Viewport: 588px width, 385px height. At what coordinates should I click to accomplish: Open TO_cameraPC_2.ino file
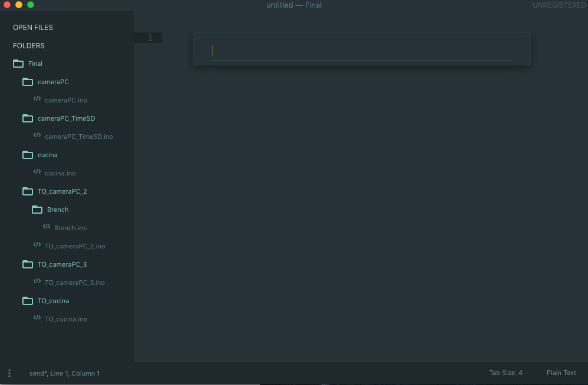(x=75, y=246)
